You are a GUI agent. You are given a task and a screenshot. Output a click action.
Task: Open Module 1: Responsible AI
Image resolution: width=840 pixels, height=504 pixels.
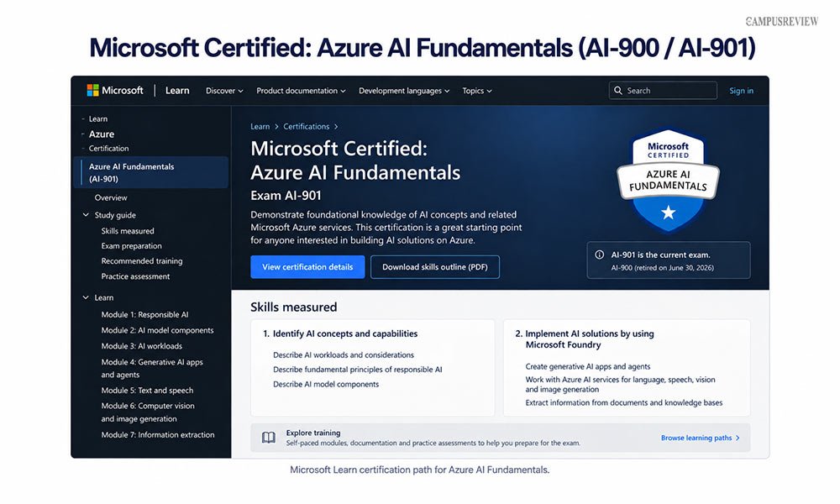click(144, 314)
